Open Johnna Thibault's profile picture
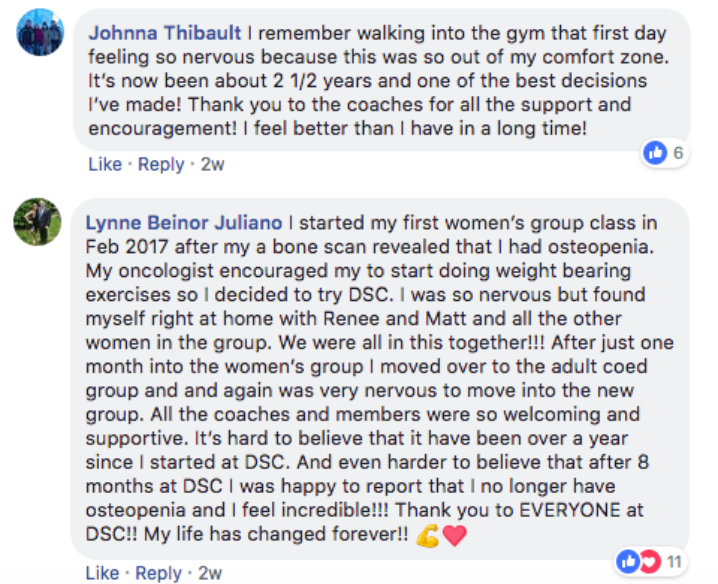Image resolution: width=718 pixels, height=584 pixels. pos(40,32)
